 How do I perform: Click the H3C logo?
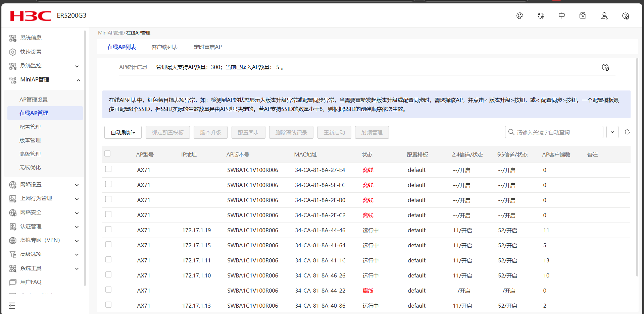click(x=31, y=16)
